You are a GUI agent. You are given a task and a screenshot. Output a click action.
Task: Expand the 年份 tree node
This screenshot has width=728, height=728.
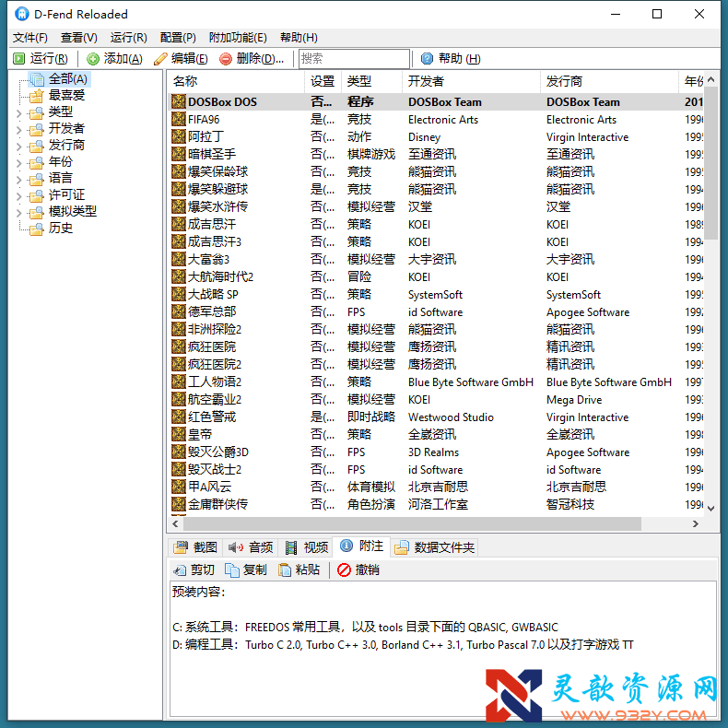[x=19, y=163]
